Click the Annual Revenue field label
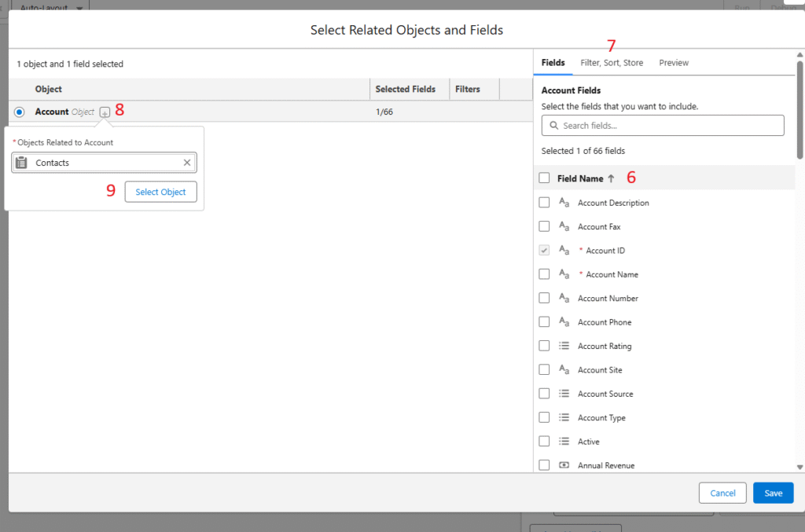The height and width of the screenshot is (532, 805). tap(606, 465)
